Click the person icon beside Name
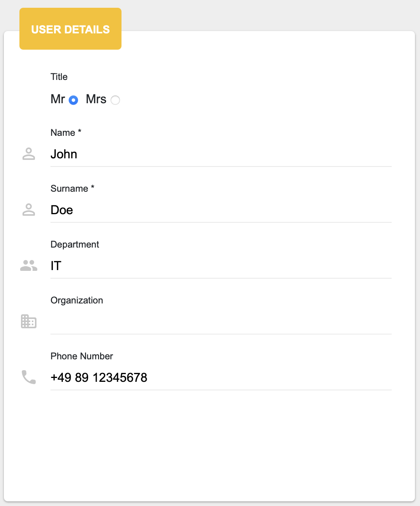Image resolution: width=420 pixels, height=506 pixels. (29, 154)
